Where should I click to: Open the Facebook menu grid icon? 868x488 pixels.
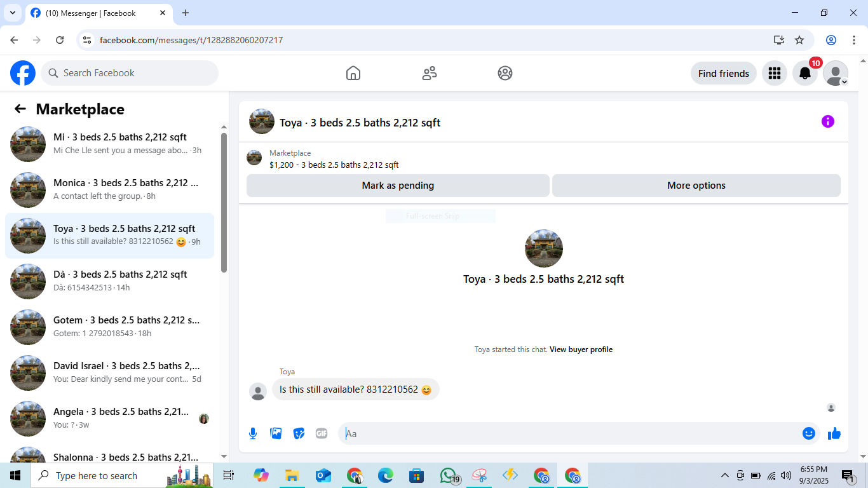point(774,73)
